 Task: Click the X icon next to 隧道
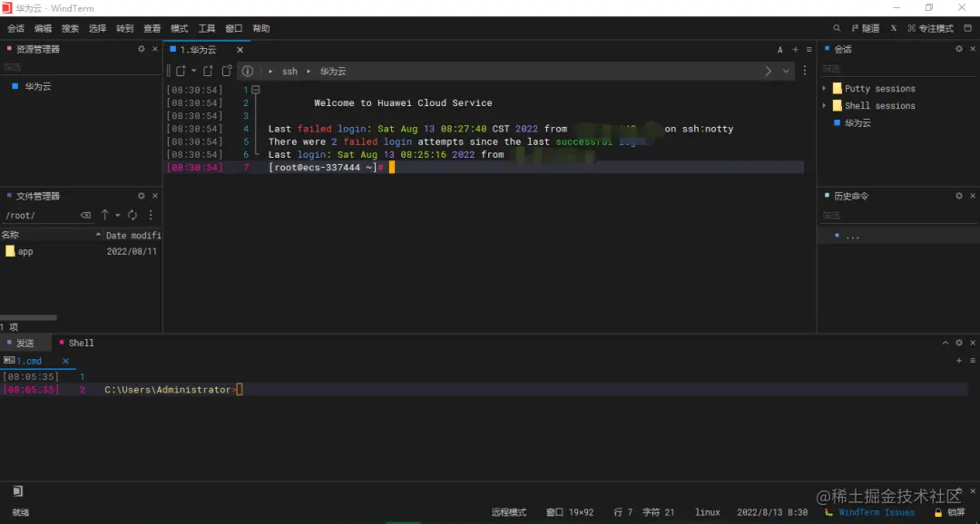(x=894, y=28)
